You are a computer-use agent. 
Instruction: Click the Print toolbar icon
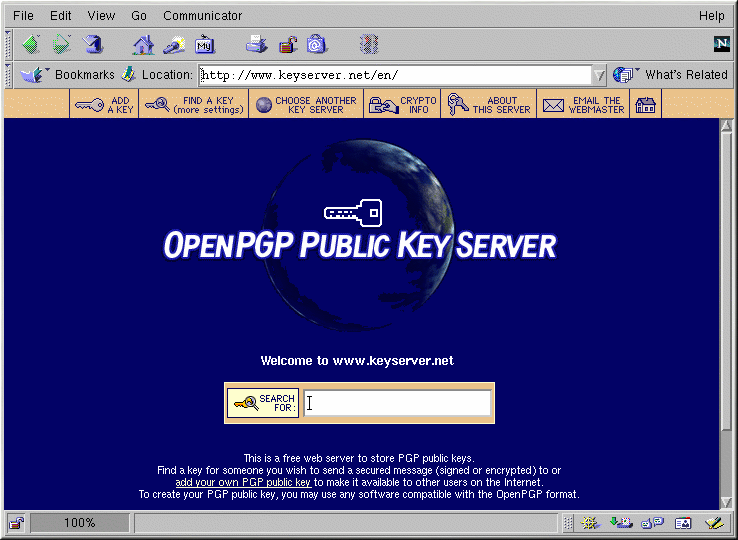coord(257,44)
